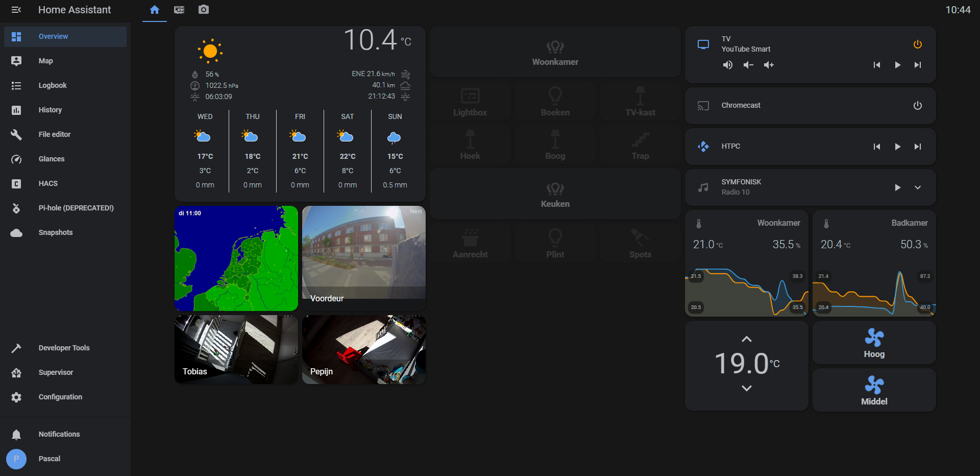The height and width of the screenshot is (476, 980).
Task: Open the Pepijn camera feed
Action: coord(364,350)
